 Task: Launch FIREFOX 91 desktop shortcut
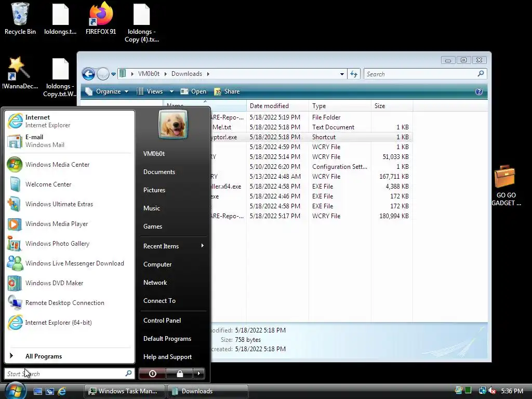click(101, 18)
